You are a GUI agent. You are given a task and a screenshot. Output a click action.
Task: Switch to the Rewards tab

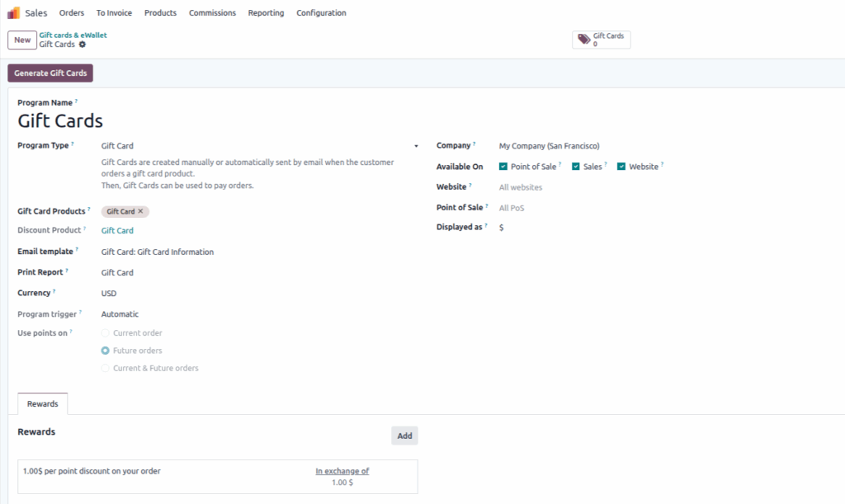pyautogui.click(x=43, y=404)
